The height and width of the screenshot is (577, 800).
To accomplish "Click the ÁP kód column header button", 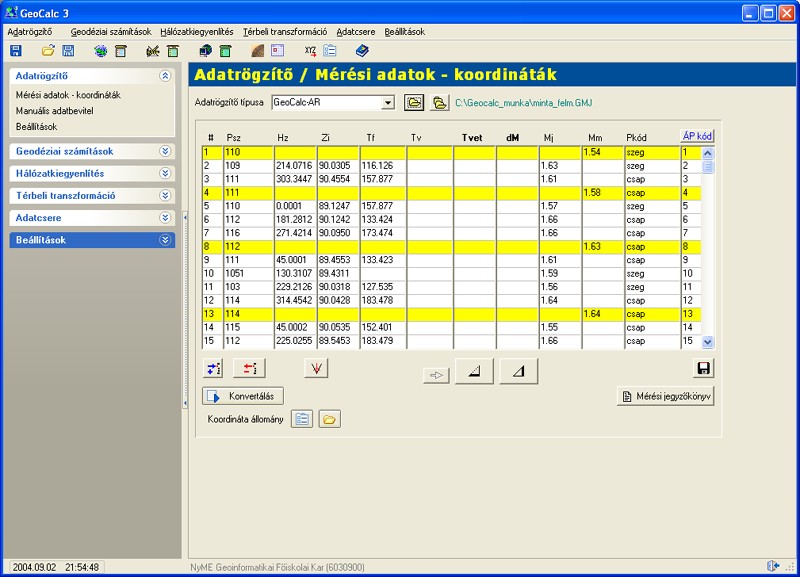I will 697,136.
